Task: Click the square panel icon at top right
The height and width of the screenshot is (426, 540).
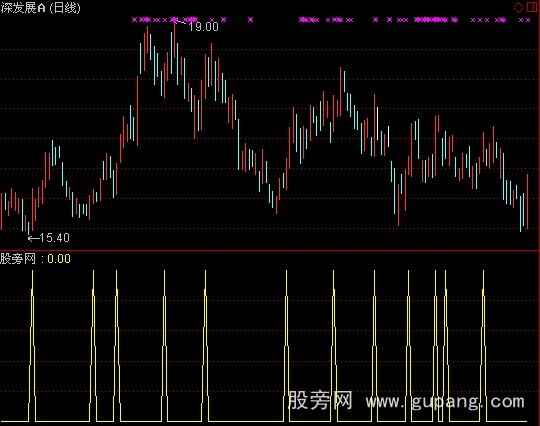Action: click(532, 8)
